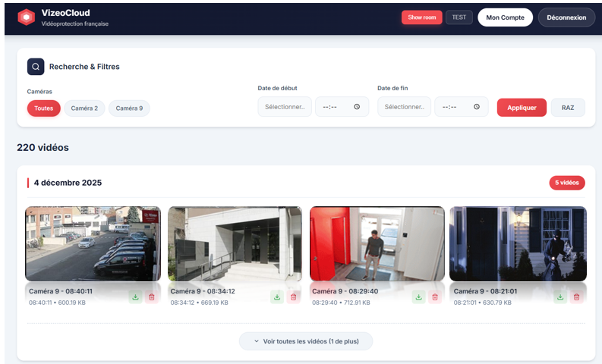Switch to the Show room tab
The width and height of the screenshot is (602, 364).
click(421, 17)
